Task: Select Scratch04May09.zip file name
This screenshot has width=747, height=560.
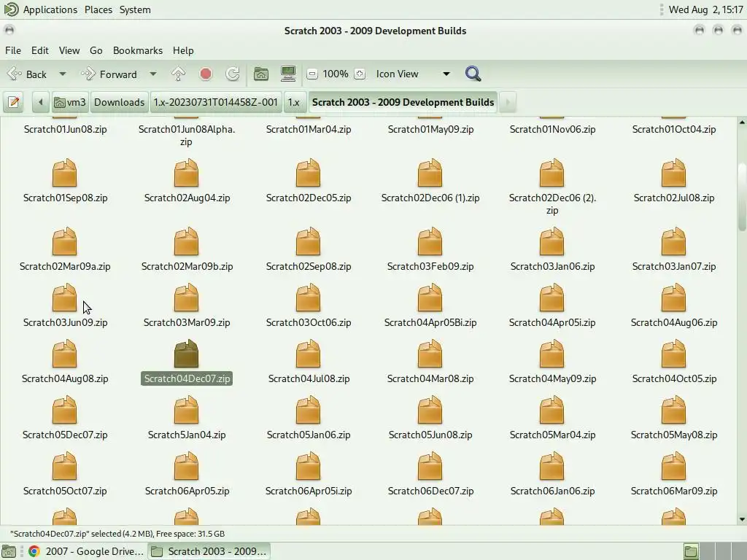Action: click(552, 378)
